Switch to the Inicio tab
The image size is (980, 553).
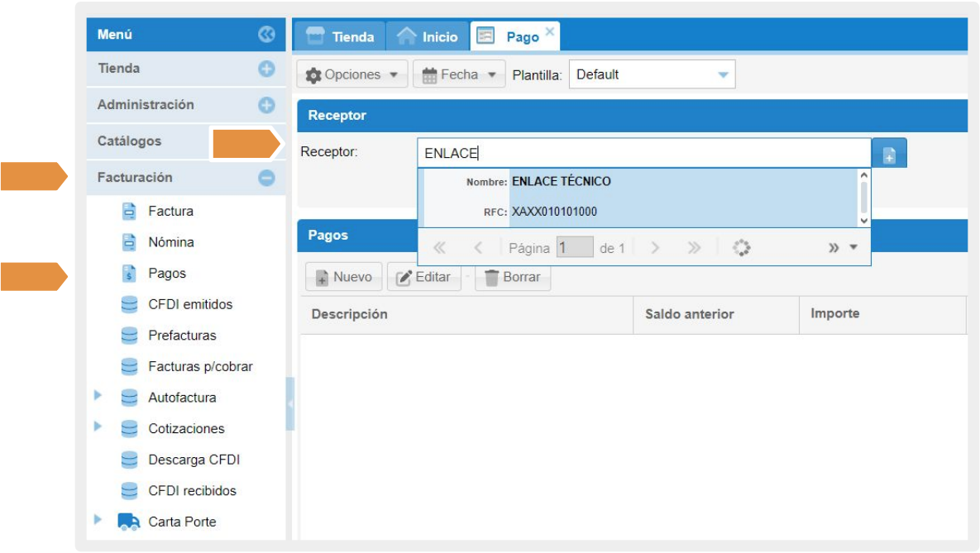coord(428,37)
